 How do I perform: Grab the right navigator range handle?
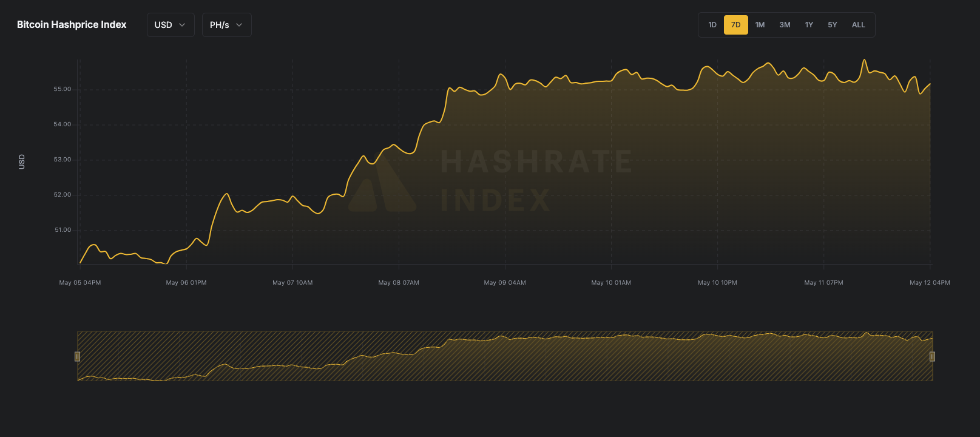tap(933, 356)
